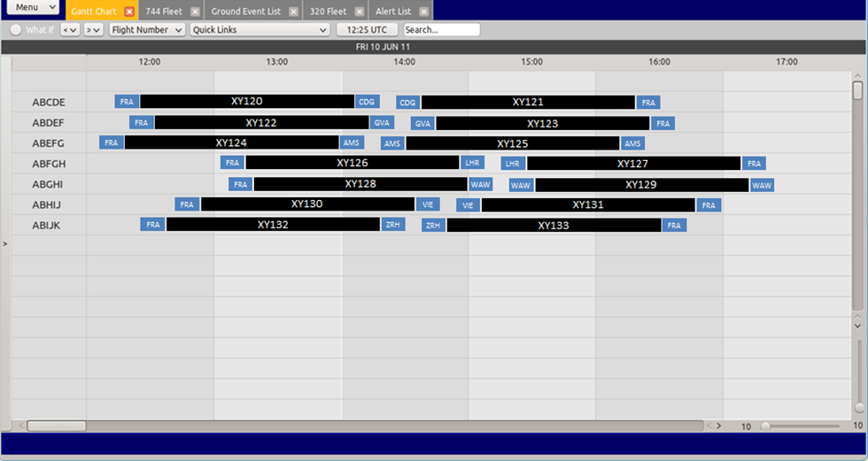Click the left panel expand arrow
The image size is (868, 461).
(4, 242)
